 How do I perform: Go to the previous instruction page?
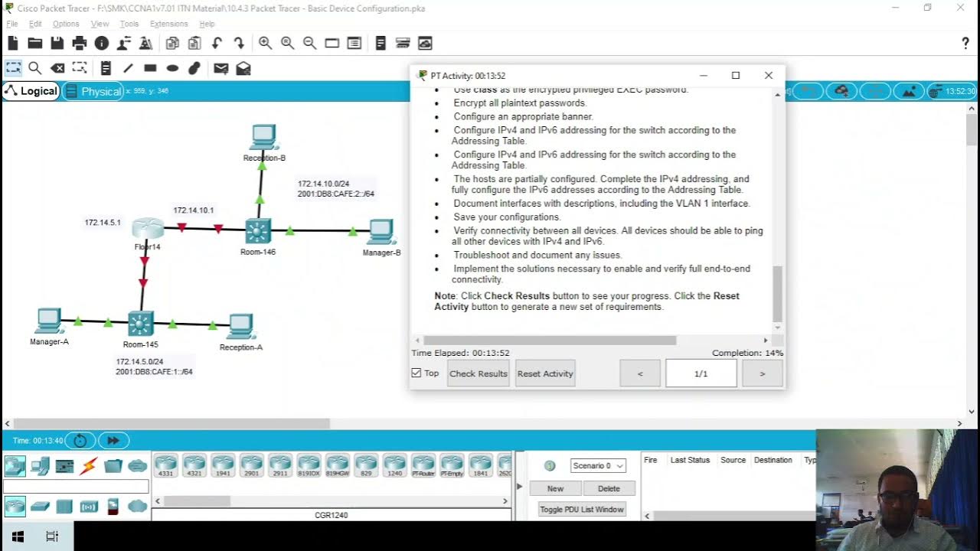point(640,373)
